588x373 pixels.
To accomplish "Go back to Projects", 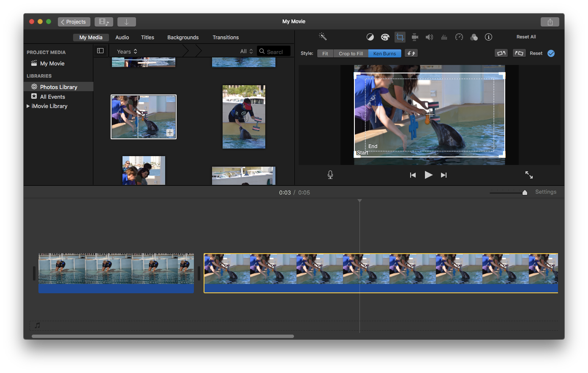I will [74, 22].
